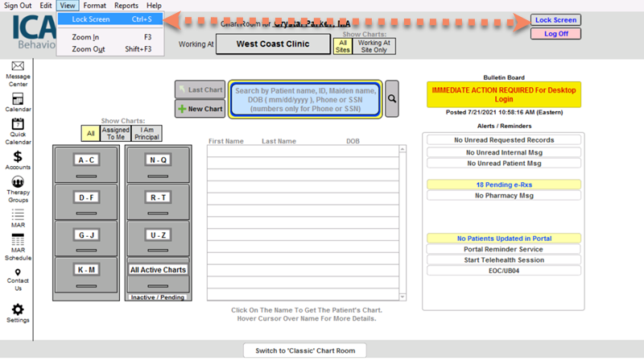
Task: Select Working At Site Only toggle
Action: [374, 46]
